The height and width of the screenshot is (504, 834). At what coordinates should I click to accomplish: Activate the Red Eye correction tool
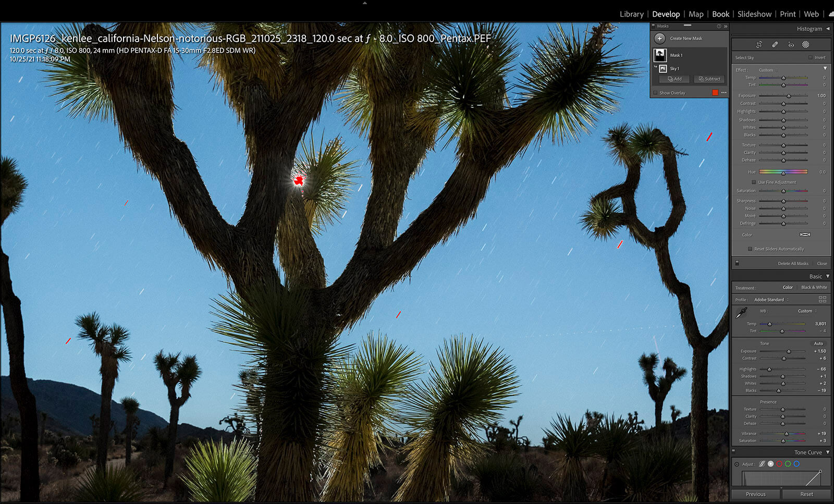[x=791, y=45]
